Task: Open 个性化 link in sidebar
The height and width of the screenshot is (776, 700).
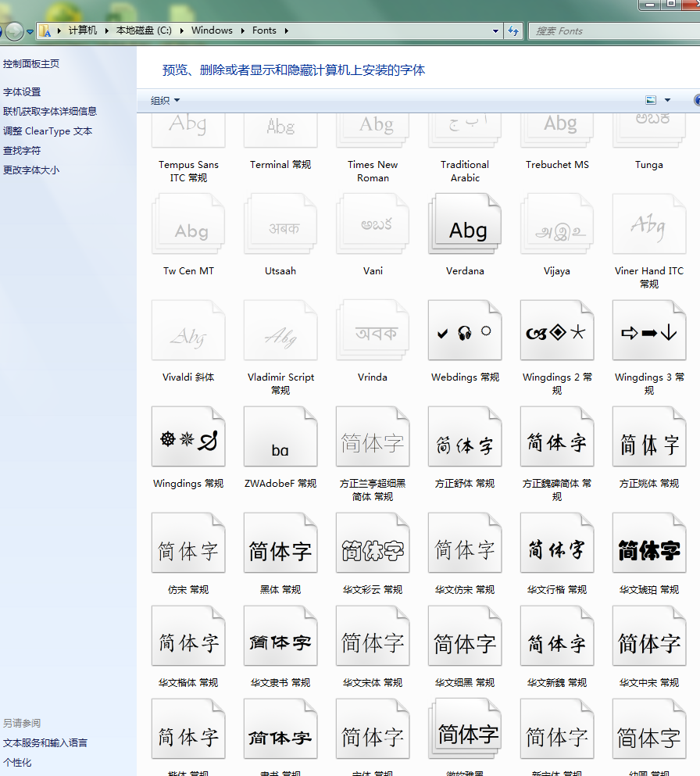Action: pyautogui.click(x=17, y=763)
